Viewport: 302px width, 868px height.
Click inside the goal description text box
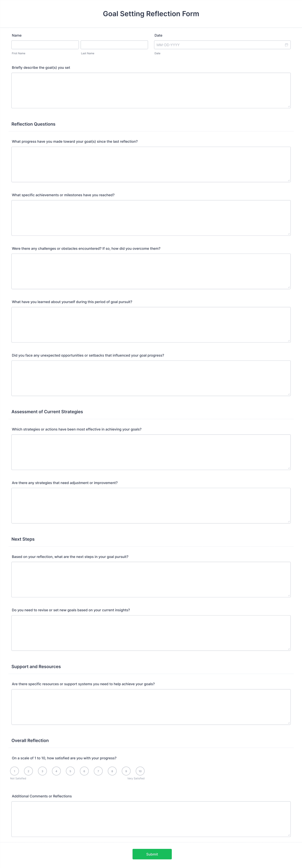point(151,90)
